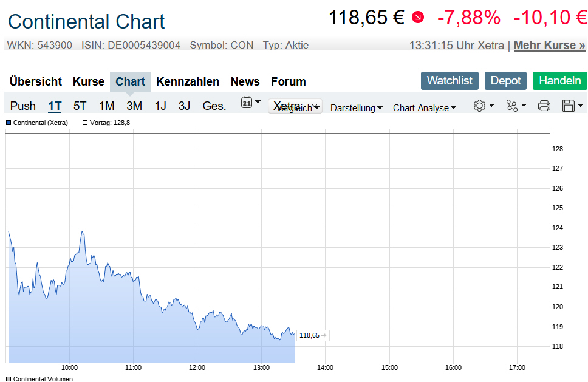Select the 5T time range
Viewport: 588px width, 382px height.
80,106
